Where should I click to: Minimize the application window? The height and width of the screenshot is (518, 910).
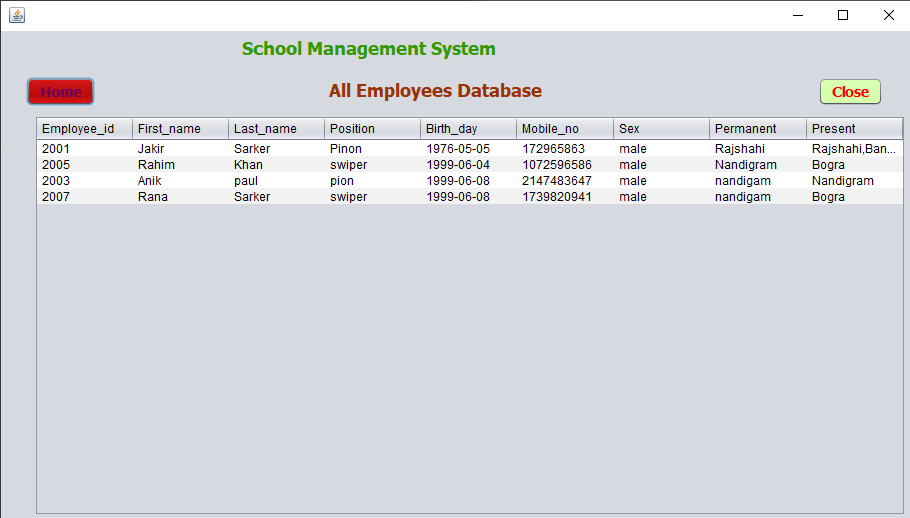pyautogui.click(x=797, y=15)
